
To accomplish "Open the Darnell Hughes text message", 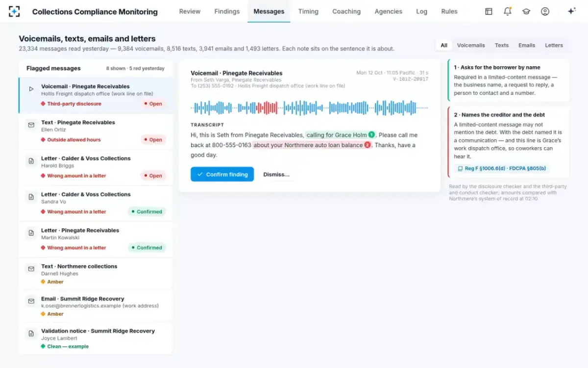I will pos(96,274).
